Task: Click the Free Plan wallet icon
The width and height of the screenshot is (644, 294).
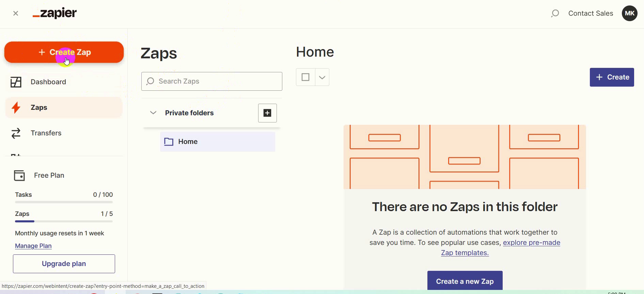Action: (x=19, y=175)
